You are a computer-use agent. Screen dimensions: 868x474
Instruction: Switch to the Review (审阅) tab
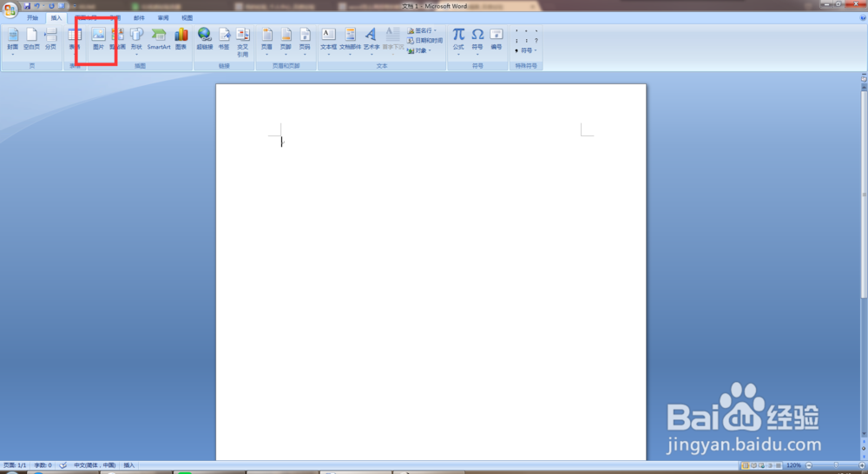tap(163, 17)
